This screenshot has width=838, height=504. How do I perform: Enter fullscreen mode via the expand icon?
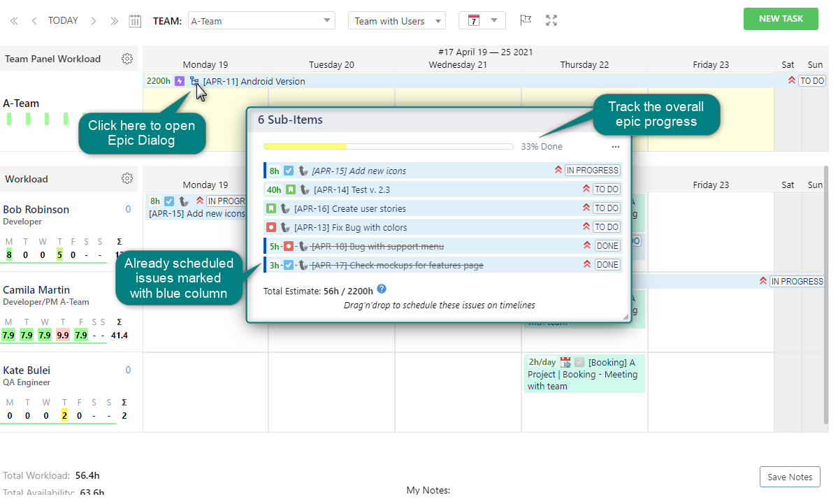[551, 20]
